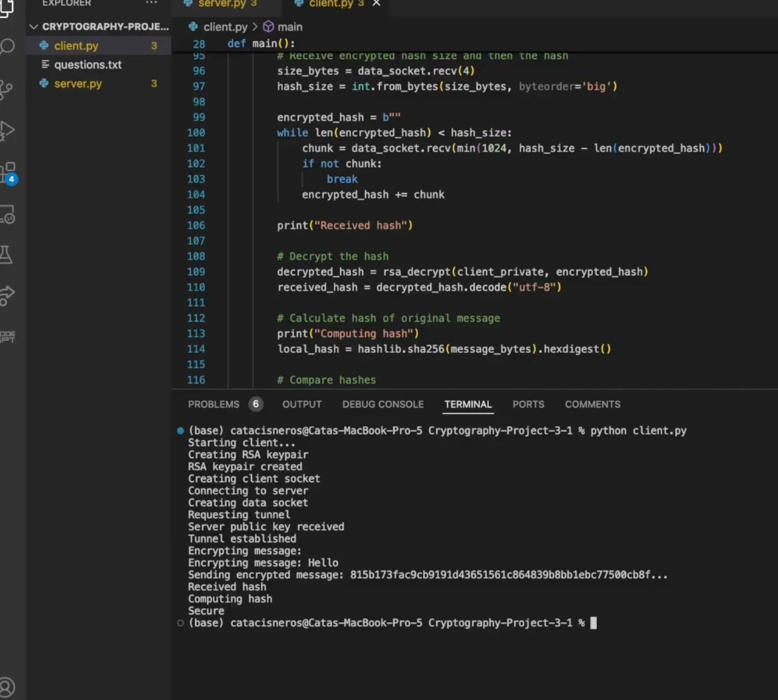Image resolution: width=778 pixels, height=700 pixels.
Task: Click 'hashlib.sha256' on line 114
Action: point(401,349)
